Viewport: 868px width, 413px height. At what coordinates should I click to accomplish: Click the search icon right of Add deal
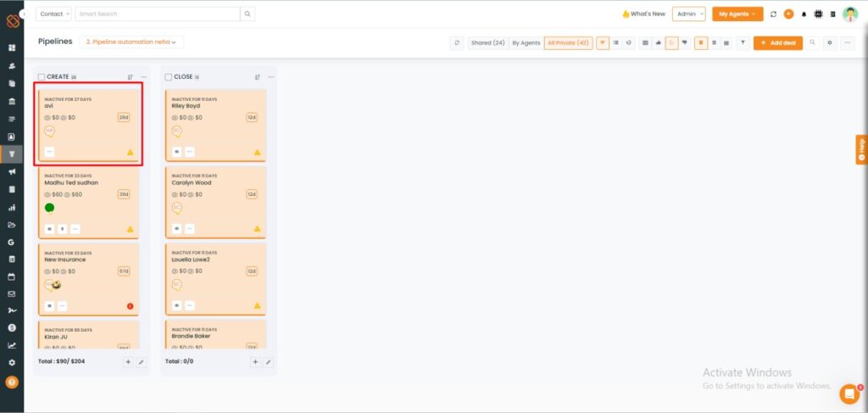coord(812,42)
